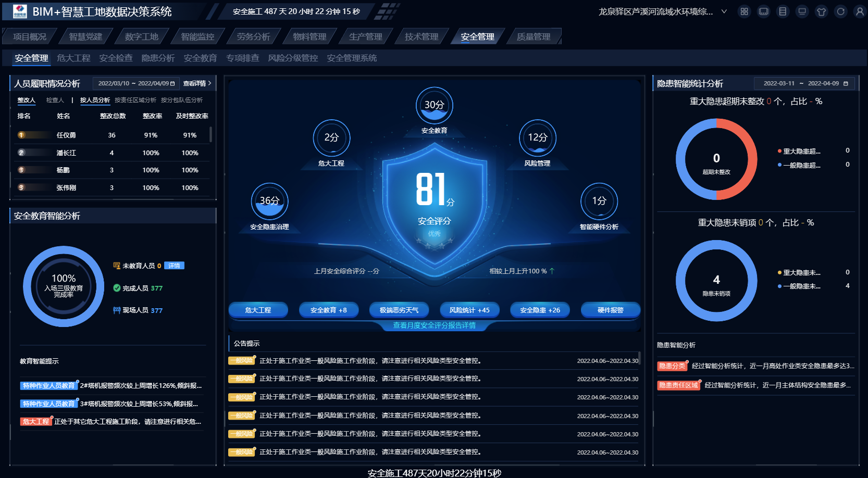The height and width of the screenshot is (478, 868).
Task: Open 查看月度安全评分报告详情 link
Action: tap(434, 325)
